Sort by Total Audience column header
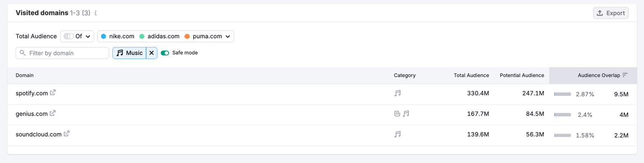Image resolution: width=644 pixels, height=163 pixels. click(x=471, y=75)
